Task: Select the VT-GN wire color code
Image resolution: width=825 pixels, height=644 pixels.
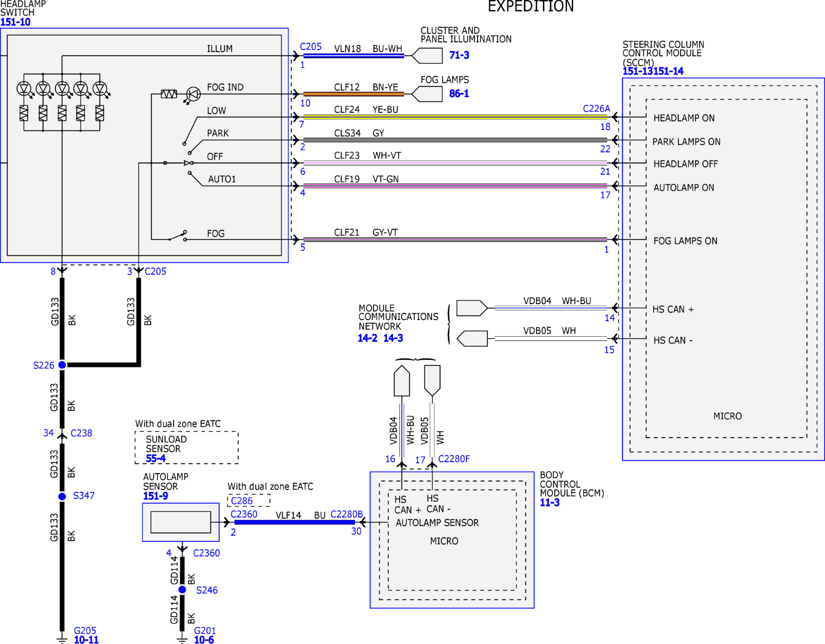Action: tap(386, 179)
